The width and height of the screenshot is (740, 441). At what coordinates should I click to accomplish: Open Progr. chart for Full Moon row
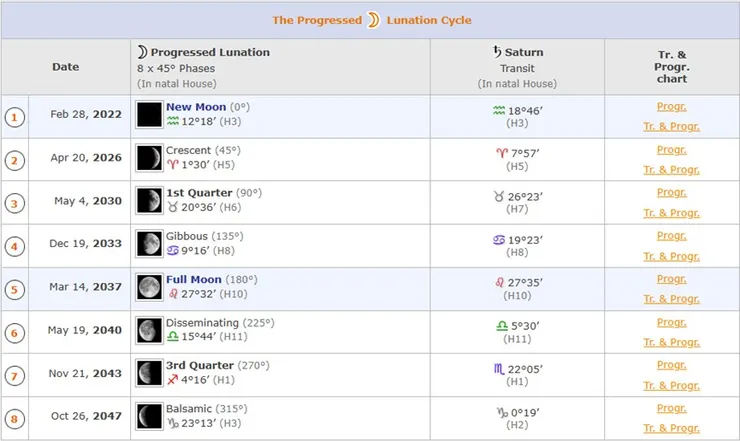671,279
